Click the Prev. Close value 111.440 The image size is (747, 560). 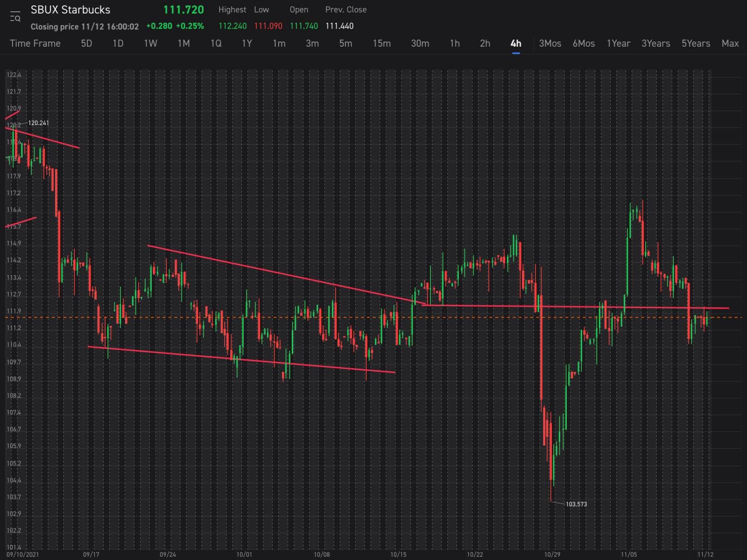[x=339, y=26]
